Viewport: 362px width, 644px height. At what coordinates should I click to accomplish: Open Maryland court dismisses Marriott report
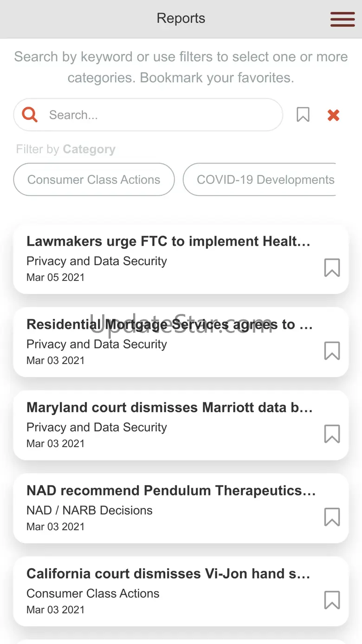coord(169,408)
